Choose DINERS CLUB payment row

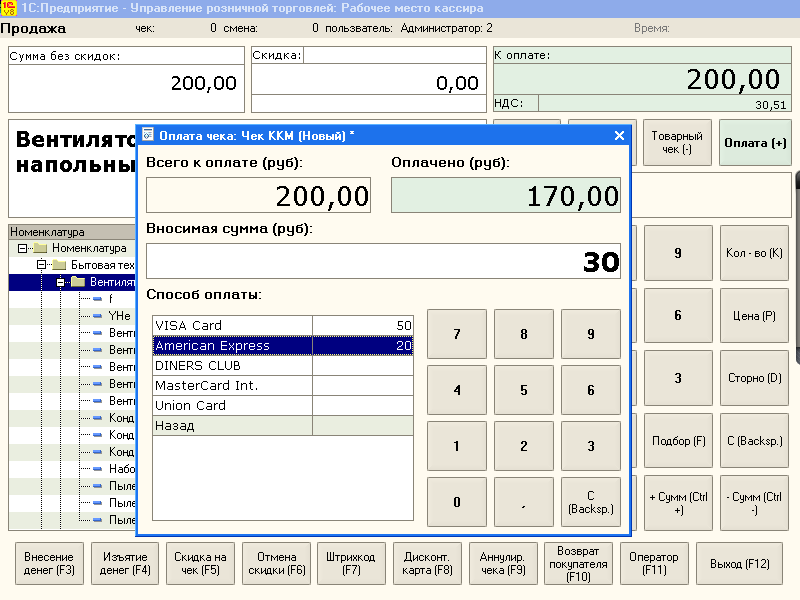pos(232,366)
